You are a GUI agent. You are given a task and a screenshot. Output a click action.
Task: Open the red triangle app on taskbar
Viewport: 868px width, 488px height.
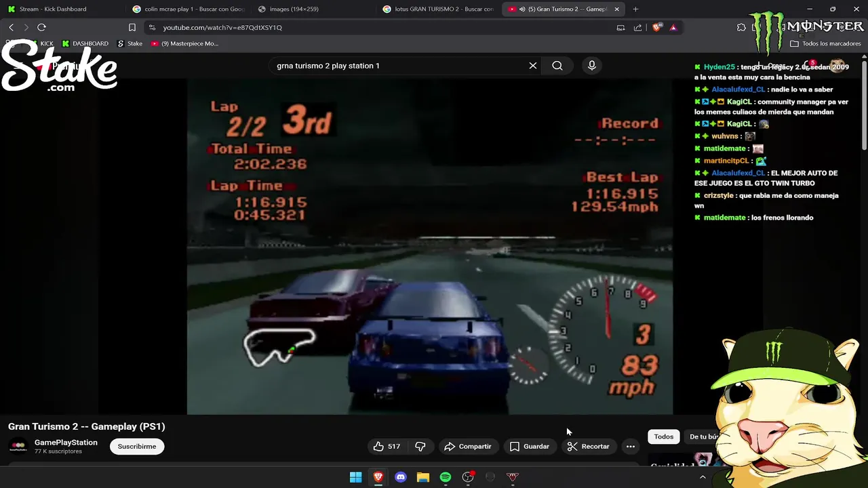[513, 477]
